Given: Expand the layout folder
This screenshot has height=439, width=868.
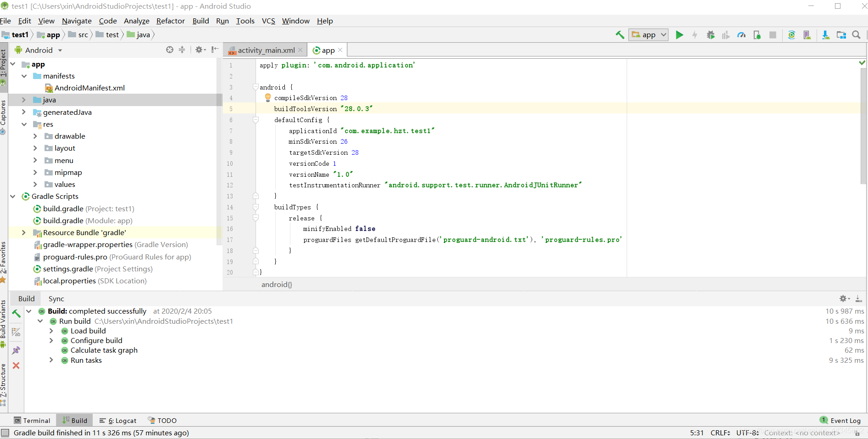Looking at the screenshot, I should (x=35, y=148).
